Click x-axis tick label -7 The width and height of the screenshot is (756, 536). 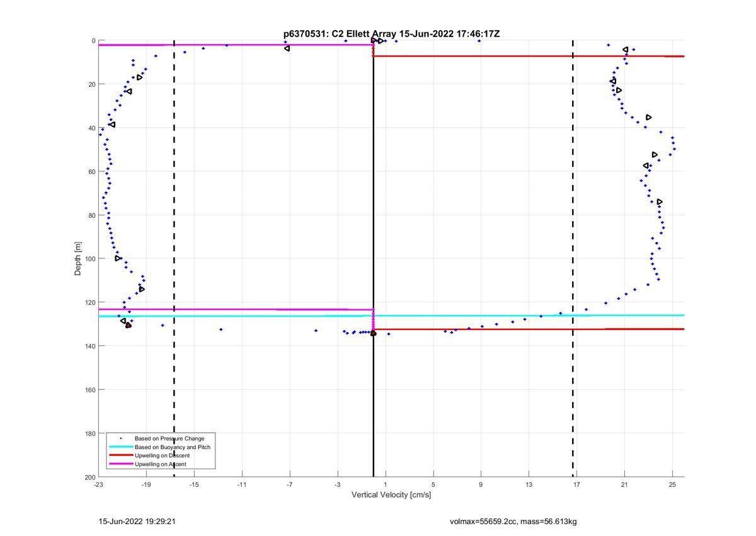point(290,484)
